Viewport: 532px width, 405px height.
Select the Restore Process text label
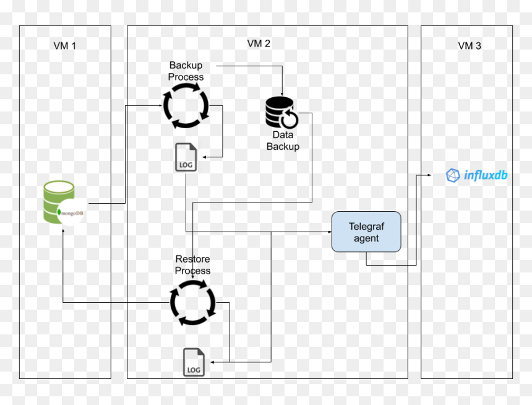tap(193, 264)
